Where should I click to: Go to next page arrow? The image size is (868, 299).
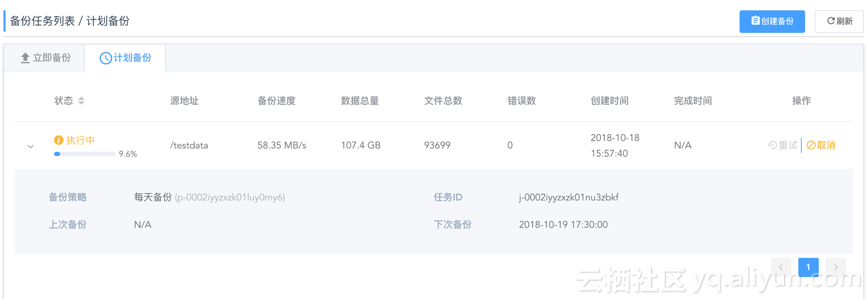836,267
